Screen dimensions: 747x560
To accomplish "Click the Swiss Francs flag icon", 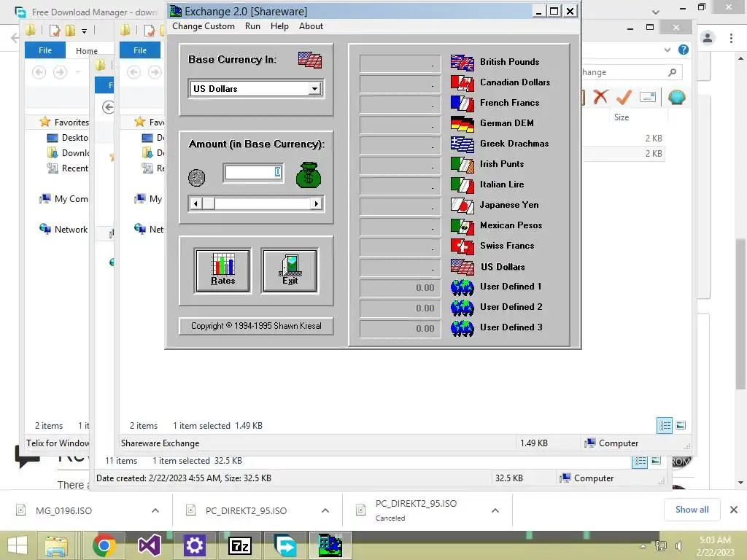I will [462, 246].
